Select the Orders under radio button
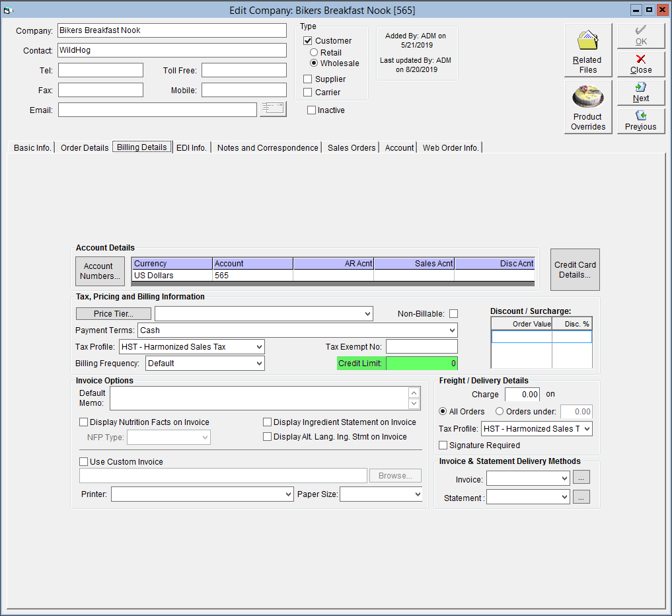 (x=500, y=412)
